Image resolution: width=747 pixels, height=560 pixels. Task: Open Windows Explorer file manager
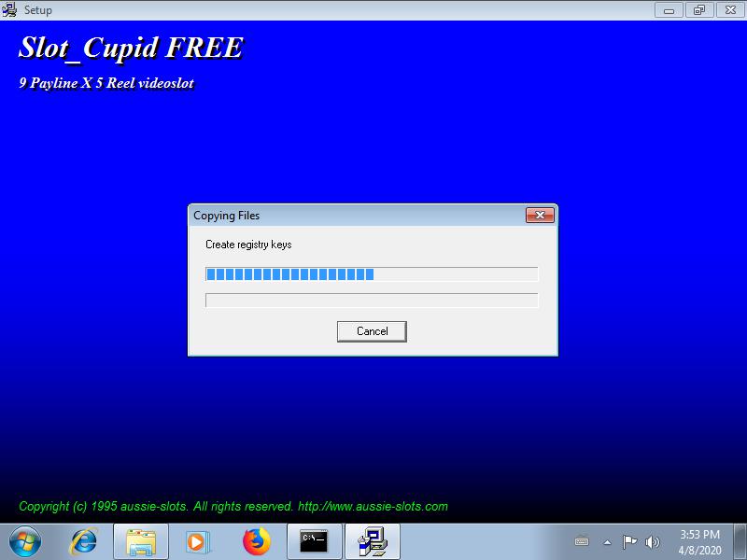coord(141,542)
